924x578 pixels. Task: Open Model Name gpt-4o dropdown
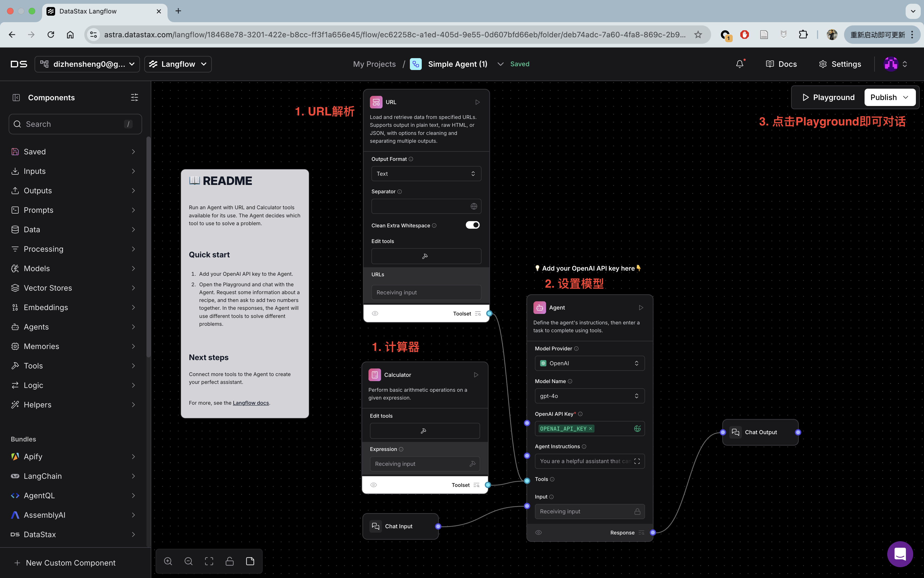590,396
